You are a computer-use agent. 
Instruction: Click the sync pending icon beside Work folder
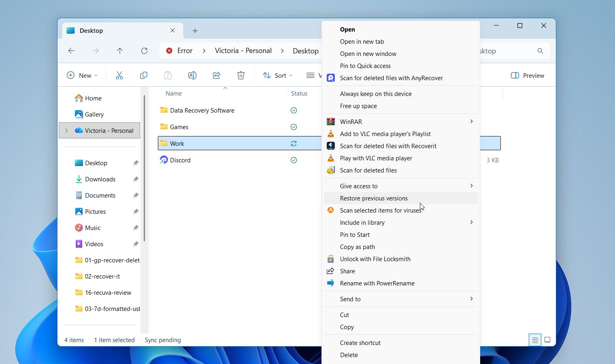click(x=294, y=143)
